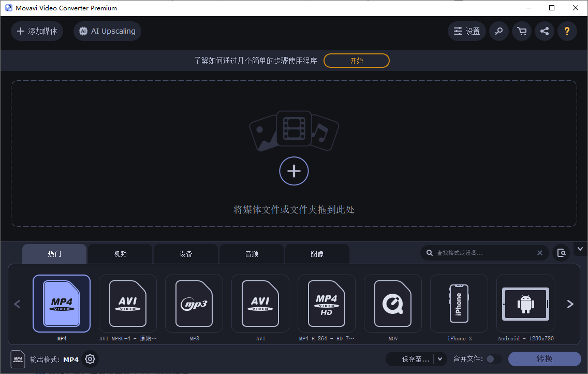Open the help menu via the question mark

pos(567,31)
